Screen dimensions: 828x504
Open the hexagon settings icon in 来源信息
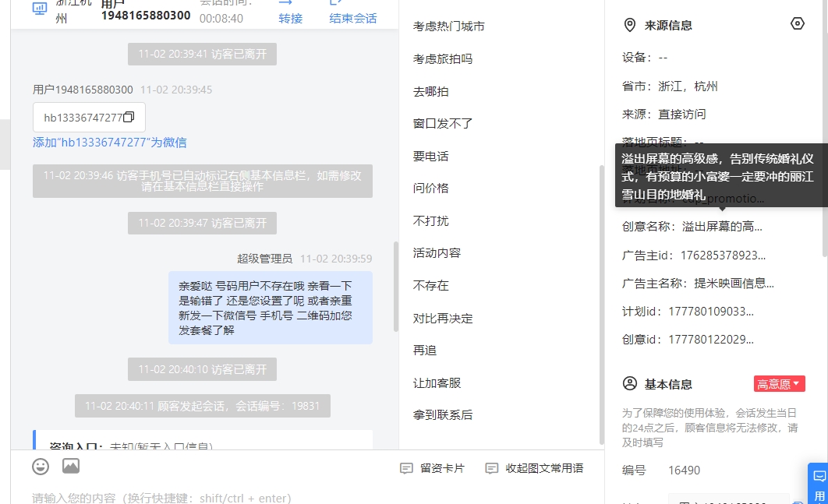point(798,23)
